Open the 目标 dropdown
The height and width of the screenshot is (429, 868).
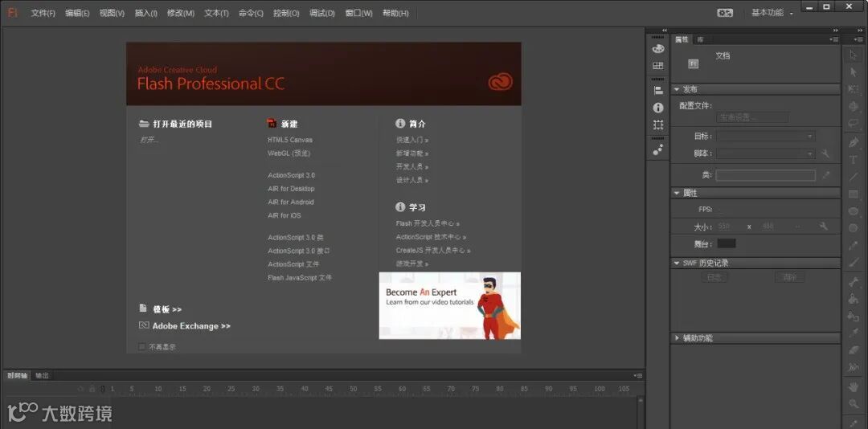766,137
